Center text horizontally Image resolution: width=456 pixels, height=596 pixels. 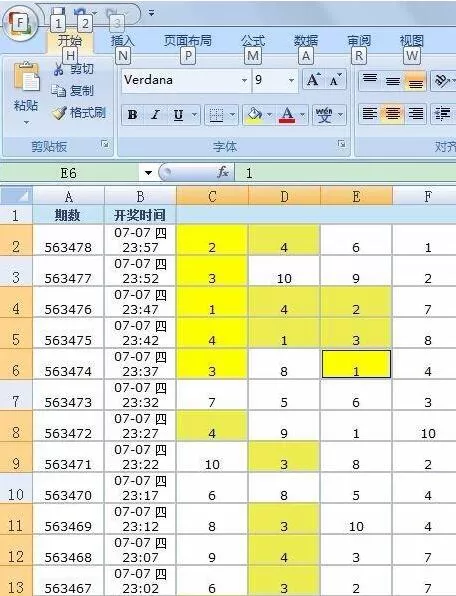click(393, 114)
